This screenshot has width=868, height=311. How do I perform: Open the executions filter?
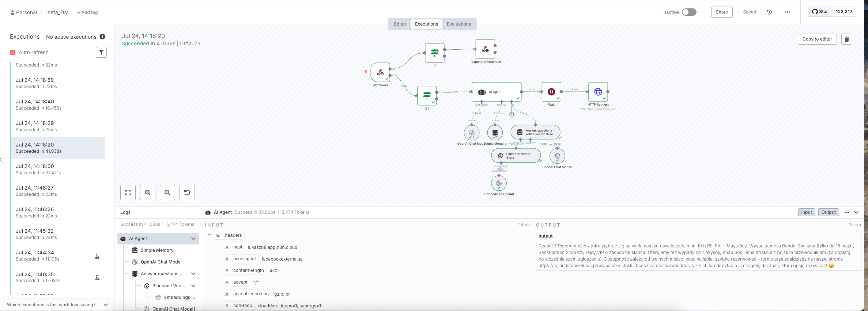pyautogui.click(x=101, y=52)
